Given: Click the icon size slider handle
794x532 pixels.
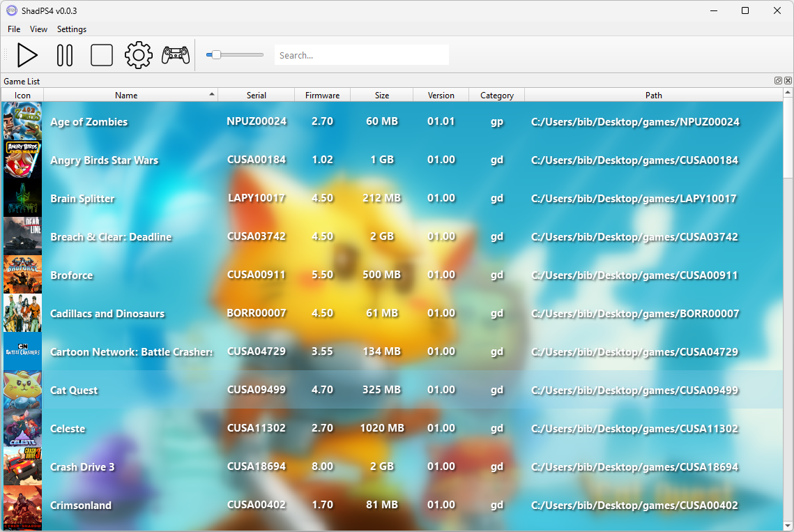Looking at the screenshot, I should (216, 54).
